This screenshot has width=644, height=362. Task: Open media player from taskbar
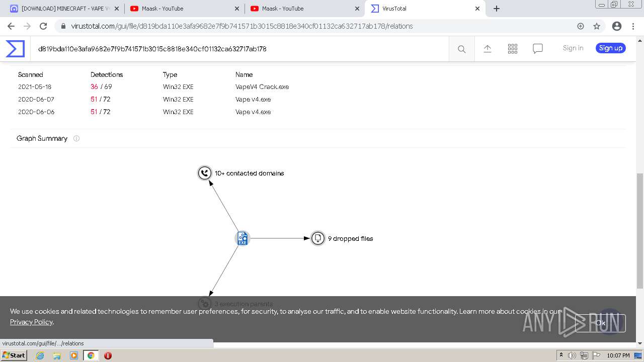pyautogui.click(x=74, y=355)
